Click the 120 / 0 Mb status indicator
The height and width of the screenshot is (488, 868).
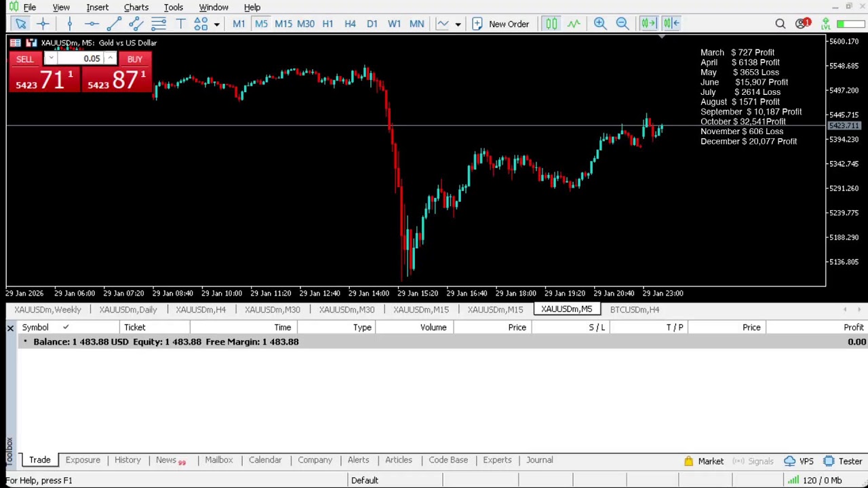coord(815,481)
